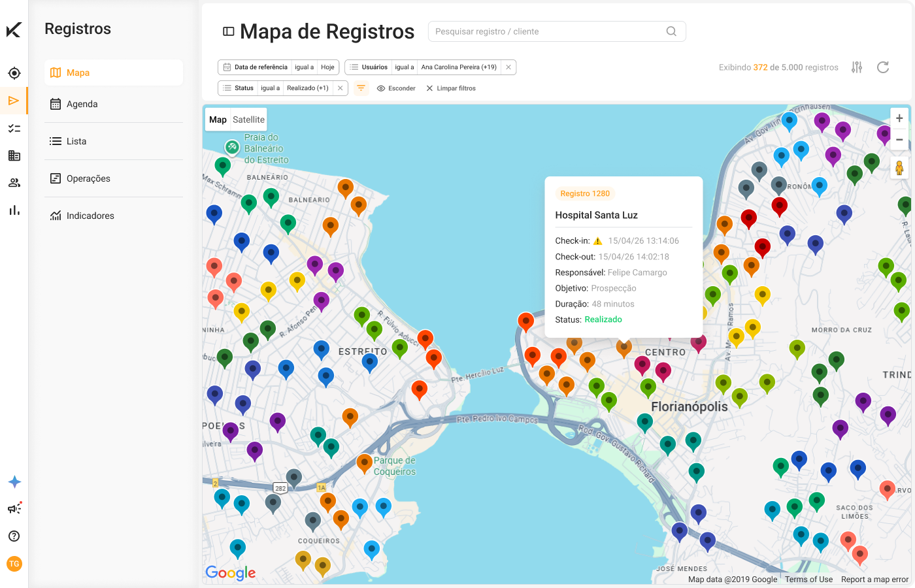
Task: Click the orange pin near Parque de Coqueiros
Action: click(365, 465)
